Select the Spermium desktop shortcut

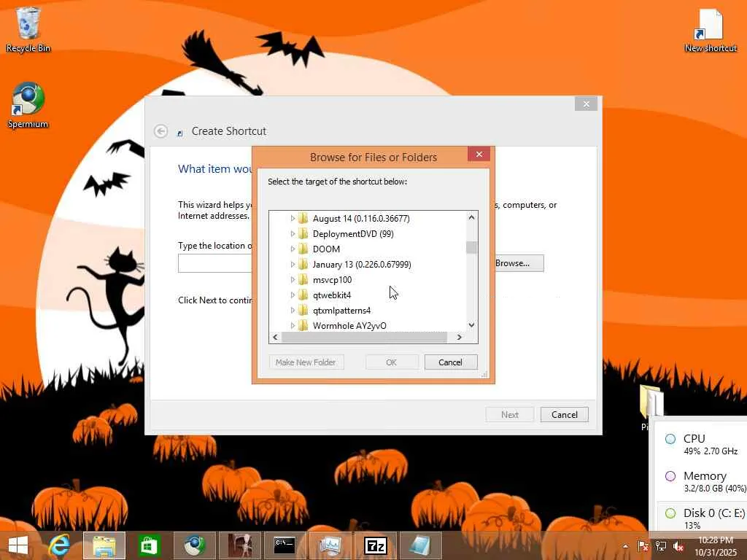(28, 106)
